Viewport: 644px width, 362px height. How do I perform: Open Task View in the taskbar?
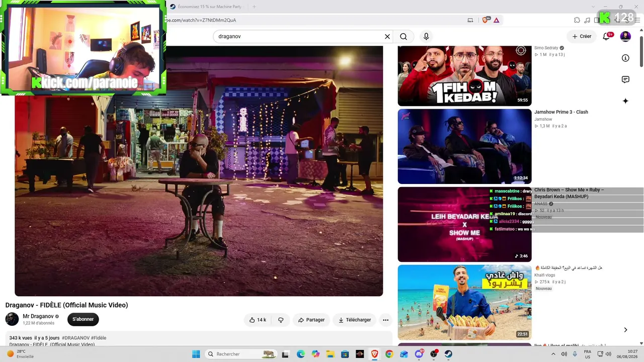point(285,354)
